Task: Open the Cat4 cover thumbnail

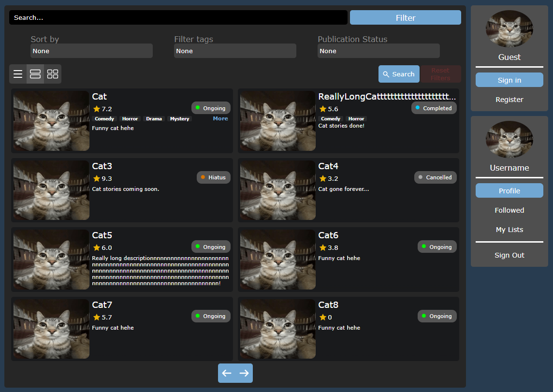Action: [278, 190]
